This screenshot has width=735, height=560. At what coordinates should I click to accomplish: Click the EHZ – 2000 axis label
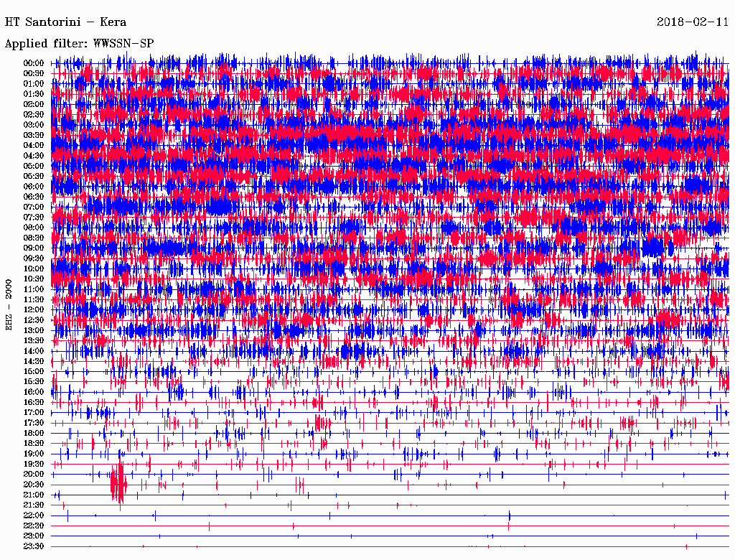pos(9,305)
